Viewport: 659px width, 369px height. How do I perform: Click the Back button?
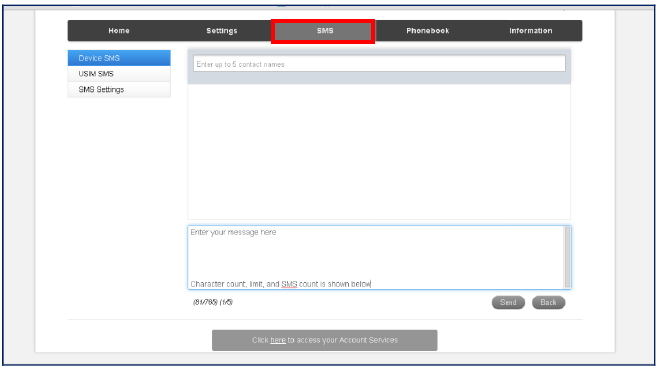click(x=548, y=303)
